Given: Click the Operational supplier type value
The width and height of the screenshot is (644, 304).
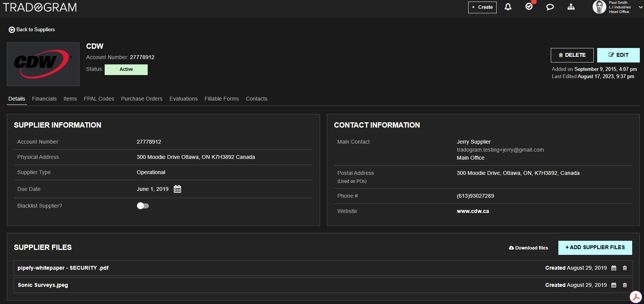Looking at the screenshot, I should click(151, 172).
